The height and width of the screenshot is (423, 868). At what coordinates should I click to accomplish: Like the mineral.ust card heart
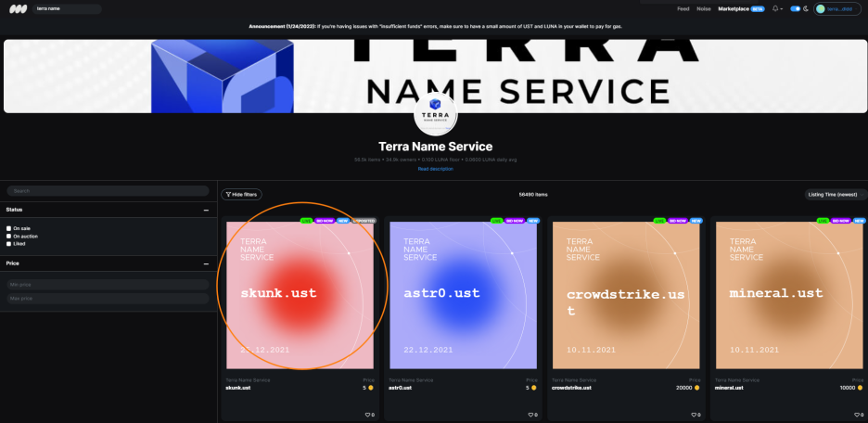856,415
